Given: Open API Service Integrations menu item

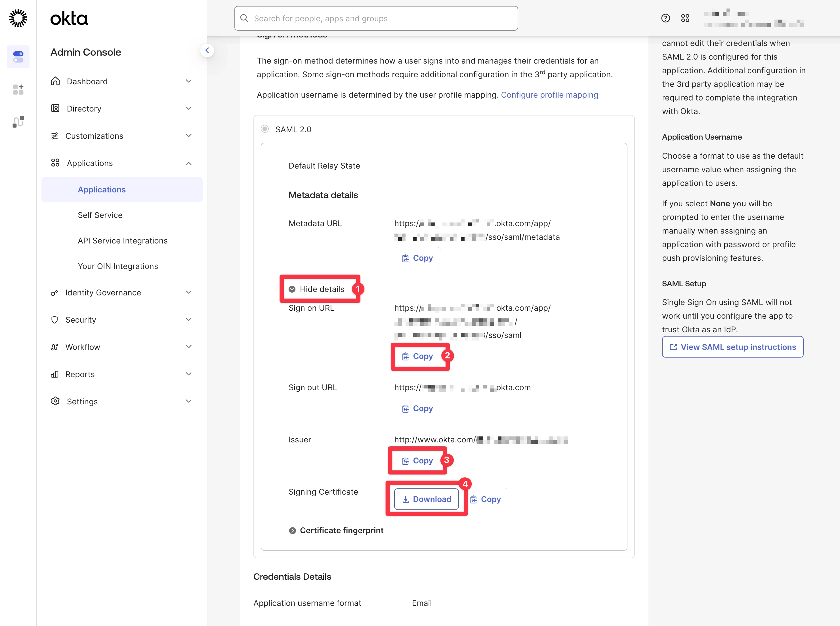Looking at the screenshot, I should point(122,241).
